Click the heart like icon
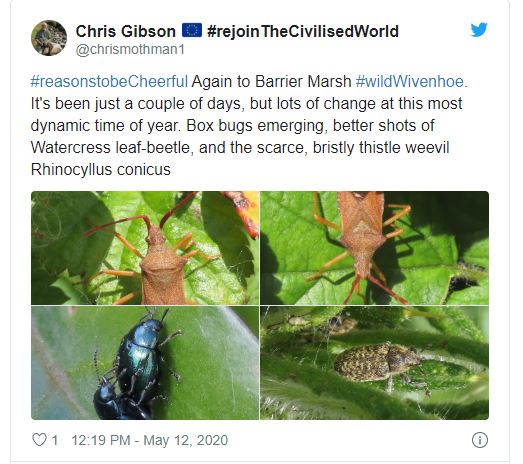 tap(39, 440)
